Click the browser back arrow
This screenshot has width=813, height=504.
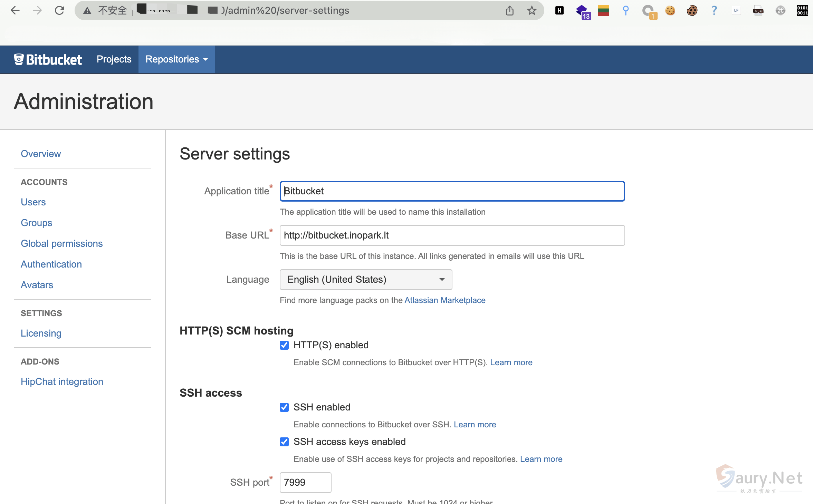15,10
